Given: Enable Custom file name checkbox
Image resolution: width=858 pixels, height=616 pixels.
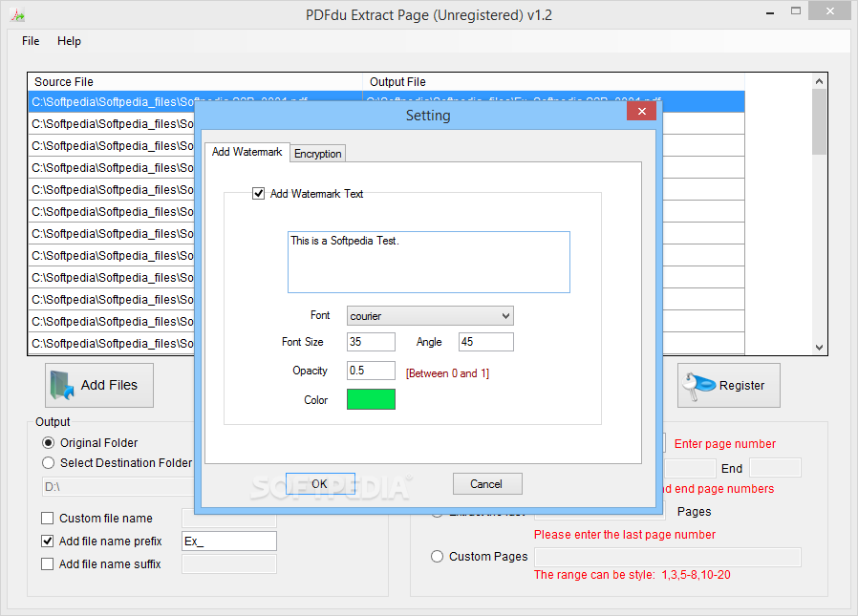Looking at the screenshot, I should coord(48,518).
